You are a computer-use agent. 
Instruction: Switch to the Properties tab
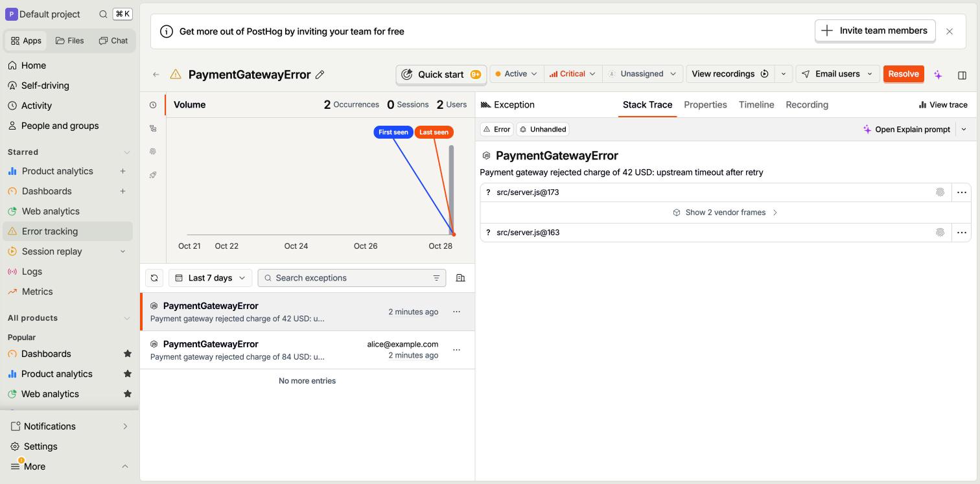[x=705, y=105]
